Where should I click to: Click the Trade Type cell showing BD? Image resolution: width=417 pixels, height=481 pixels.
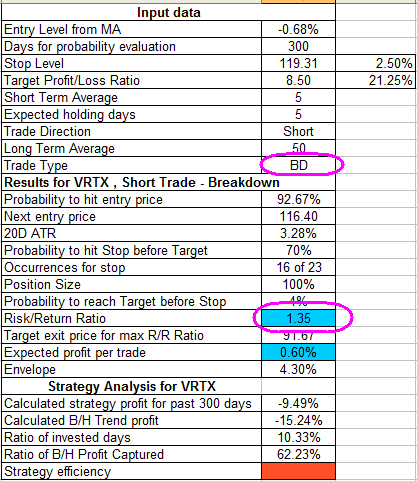tap(298, 165)
